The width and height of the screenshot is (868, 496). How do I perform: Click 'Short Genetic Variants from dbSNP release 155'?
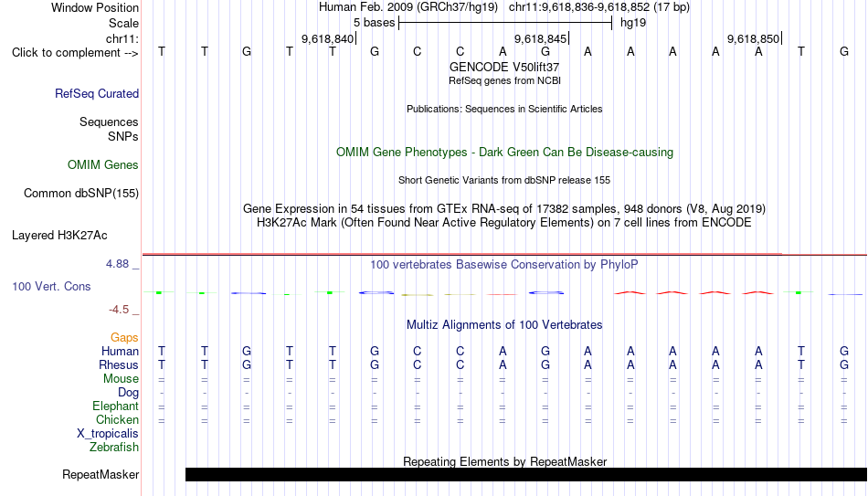[x=504, y=181]
